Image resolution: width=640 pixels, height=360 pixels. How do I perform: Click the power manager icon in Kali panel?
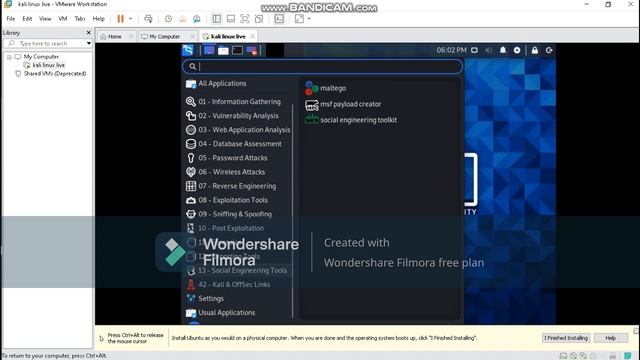(x=517, y=50)
